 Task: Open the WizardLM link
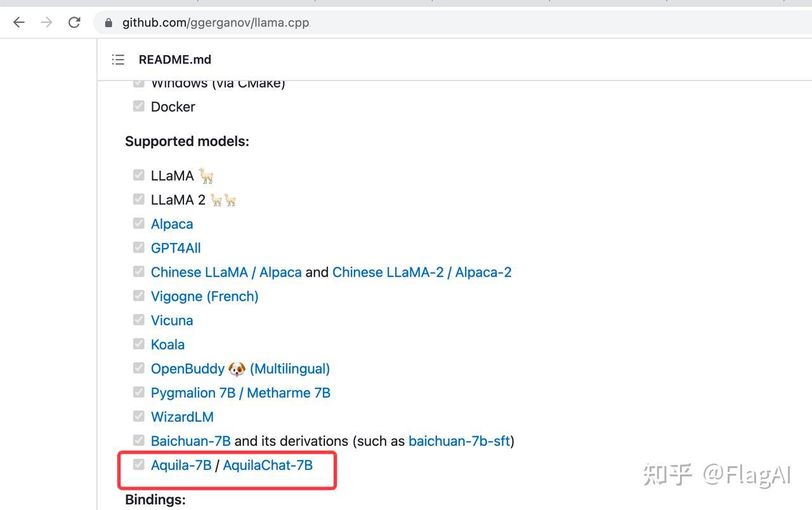(x=182, y=417)
